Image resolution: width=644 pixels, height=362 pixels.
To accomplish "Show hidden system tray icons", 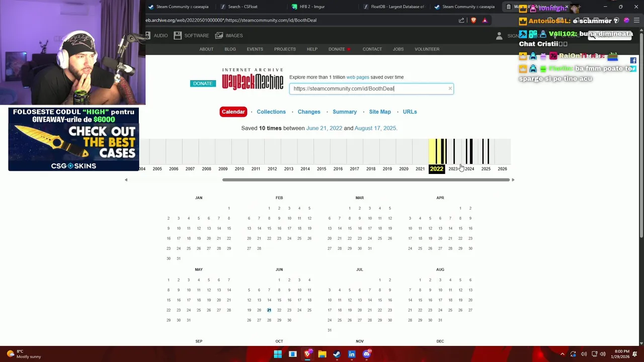I will point(562,354).
